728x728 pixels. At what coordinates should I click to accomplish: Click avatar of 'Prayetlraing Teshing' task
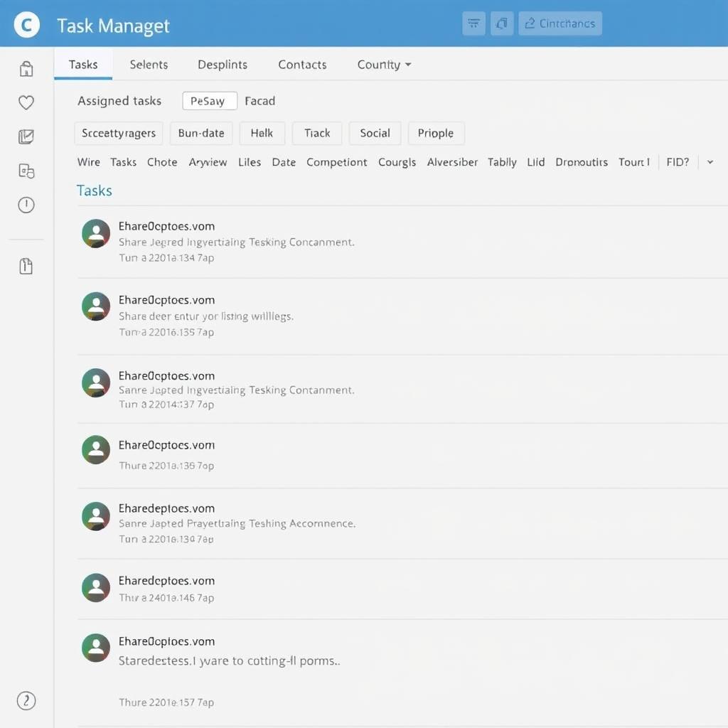click(96, 516)
